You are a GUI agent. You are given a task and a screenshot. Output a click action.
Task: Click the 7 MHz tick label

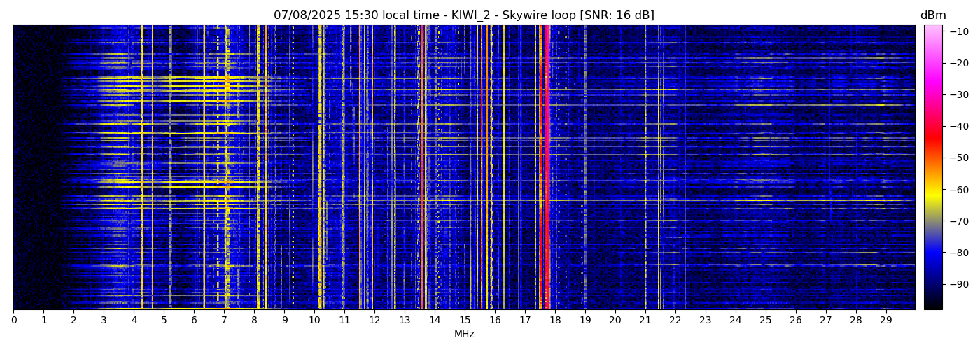(224, 321)
